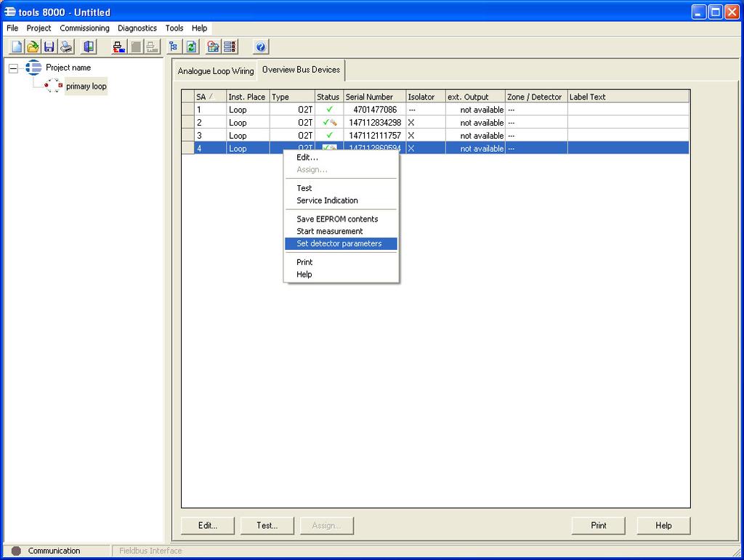Sort by Status column header
744x560 pixels.
click(x=329, y=97)
